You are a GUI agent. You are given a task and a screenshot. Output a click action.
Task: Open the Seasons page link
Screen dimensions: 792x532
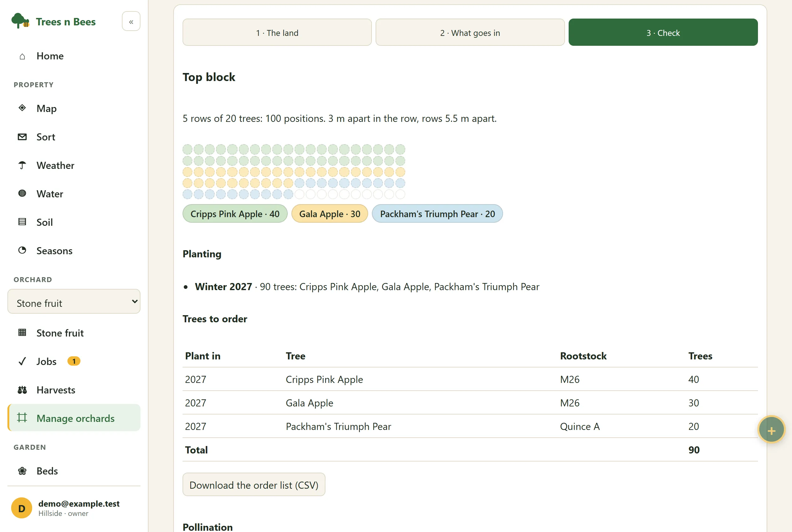[x=74, y=251]
